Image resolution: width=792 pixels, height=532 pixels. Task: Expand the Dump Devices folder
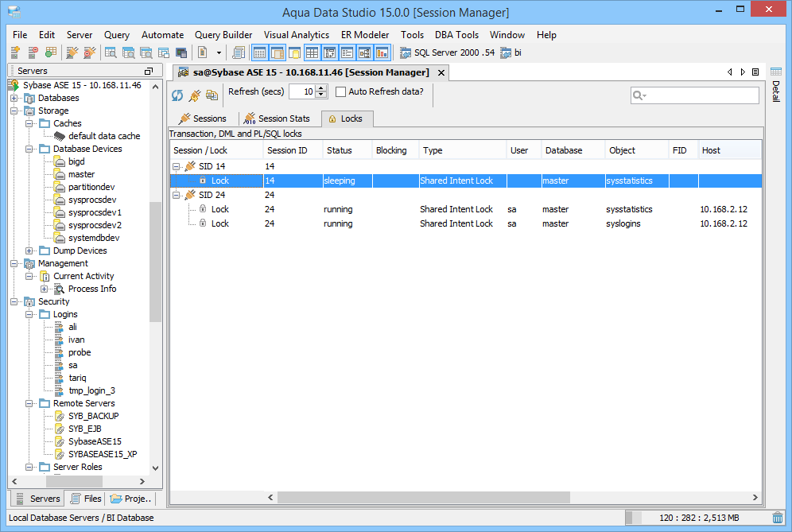coord(29,250)
